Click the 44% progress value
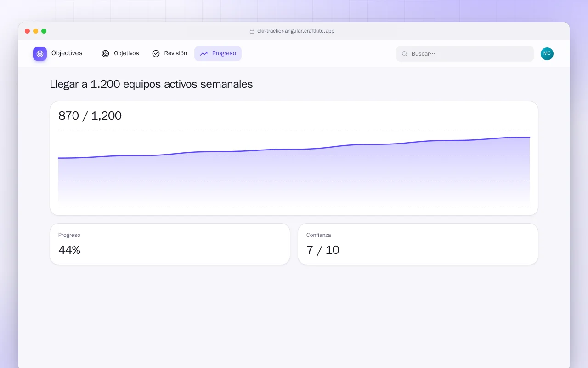 pos(69,250)
